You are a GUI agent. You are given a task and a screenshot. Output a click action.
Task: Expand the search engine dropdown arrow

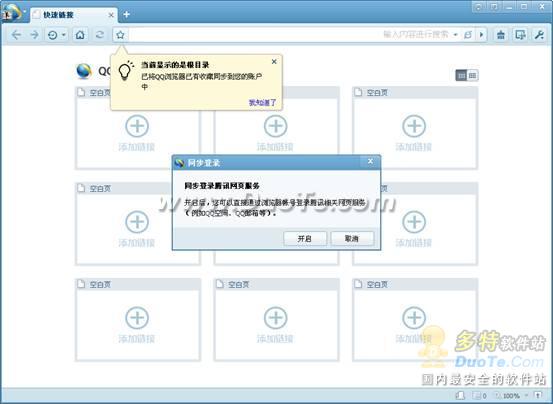coord(455,35)
